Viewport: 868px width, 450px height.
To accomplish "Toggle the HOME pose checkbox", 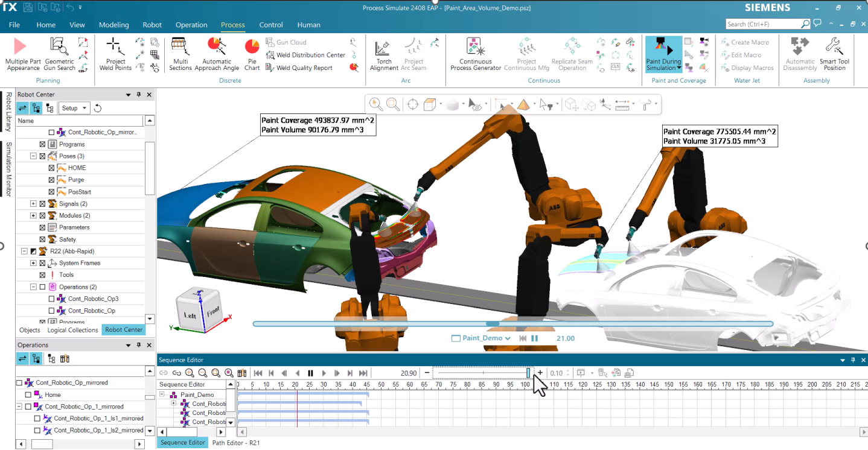I will point(51,168).
